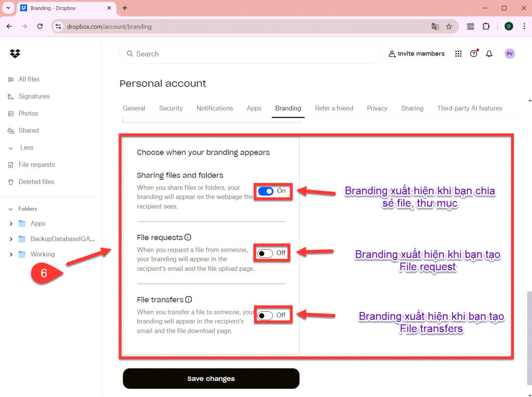
Task: Bookmark this page with the star
Action: coord(449,26)
